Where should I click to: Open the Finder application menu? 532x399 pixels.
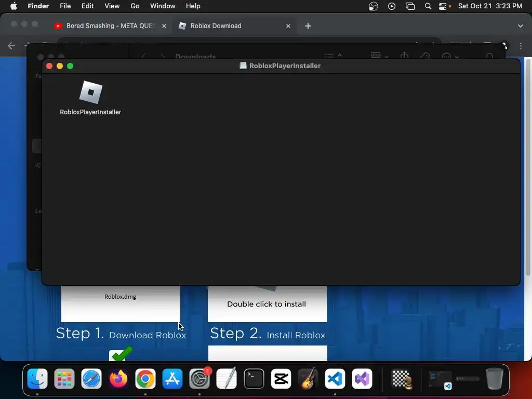tap(38, 6)
